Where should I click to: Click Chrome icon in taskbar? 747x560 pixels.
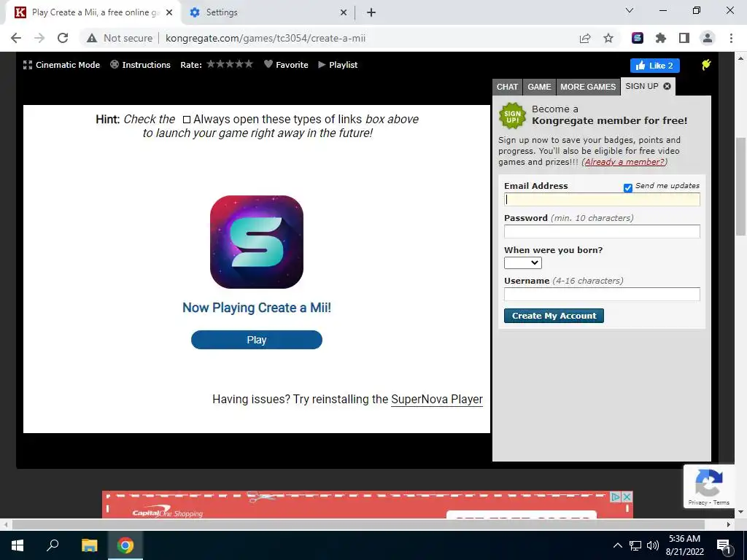[x=125, y=545]
